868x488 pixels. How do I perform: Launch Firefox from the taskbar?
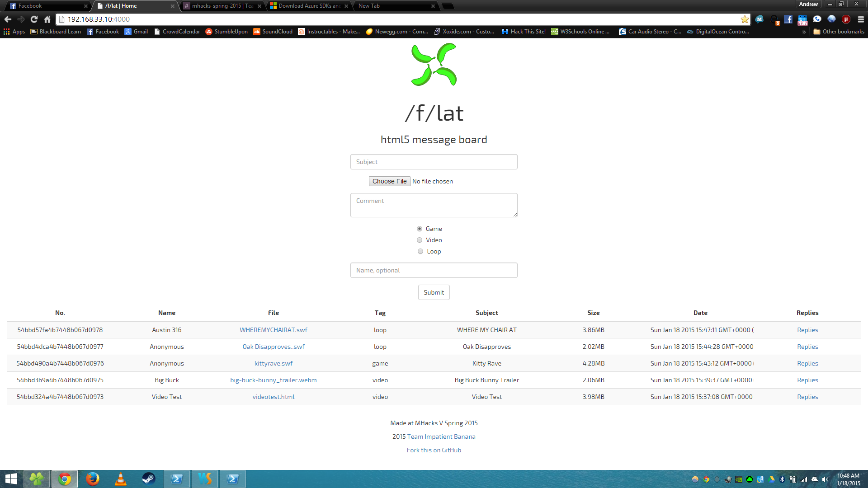point(93,479)
